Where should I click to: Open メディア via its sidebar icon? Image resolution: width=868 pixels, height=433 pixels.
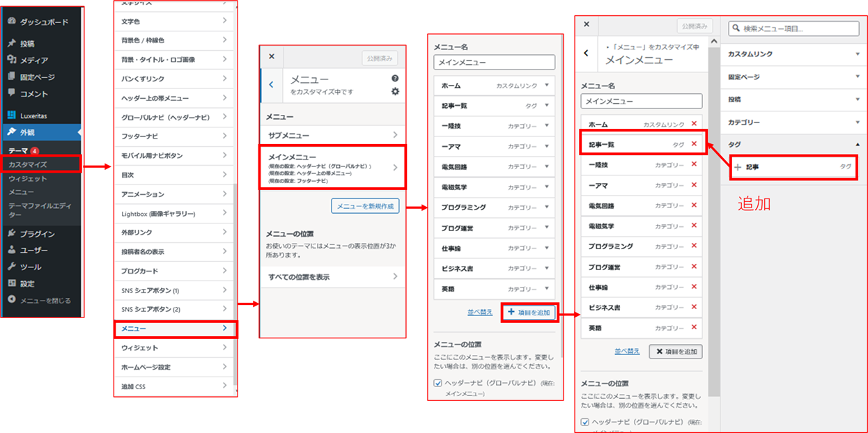tap(11, 60)
